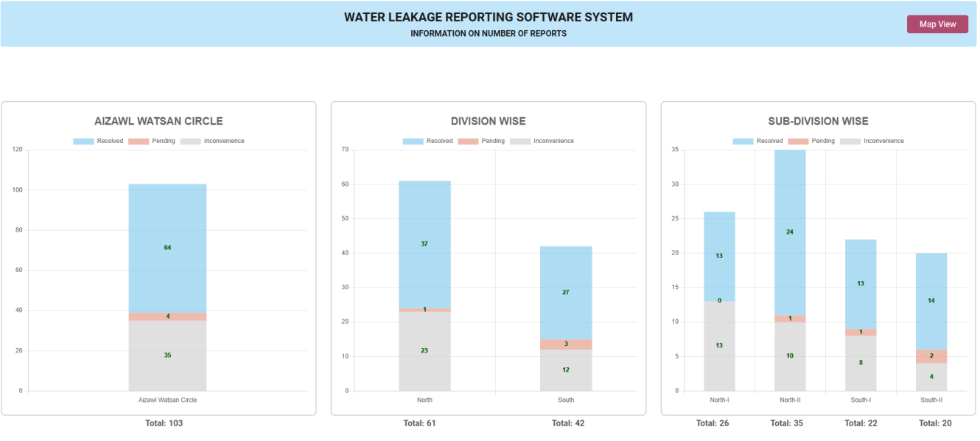Click Resolved color swatch in Sub-Division Wise legend

point(743,141)
